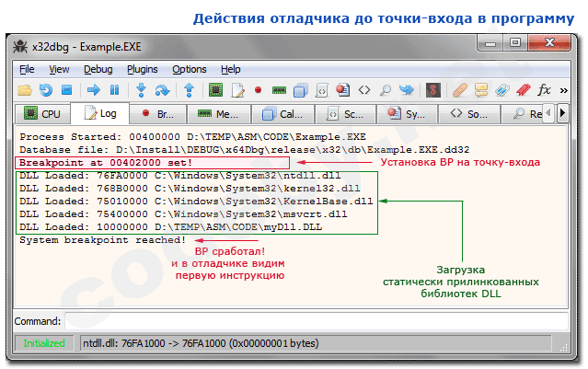
Task: Expand the toolbar overflow chevron
Action: coord(564,90)
